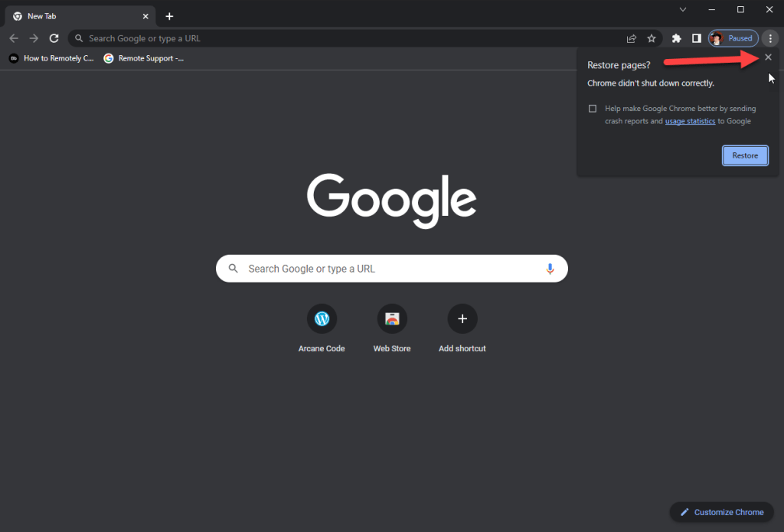
Task: Click the Customize Chrome button
Action: pyautogui.click(x=721, y=512)
